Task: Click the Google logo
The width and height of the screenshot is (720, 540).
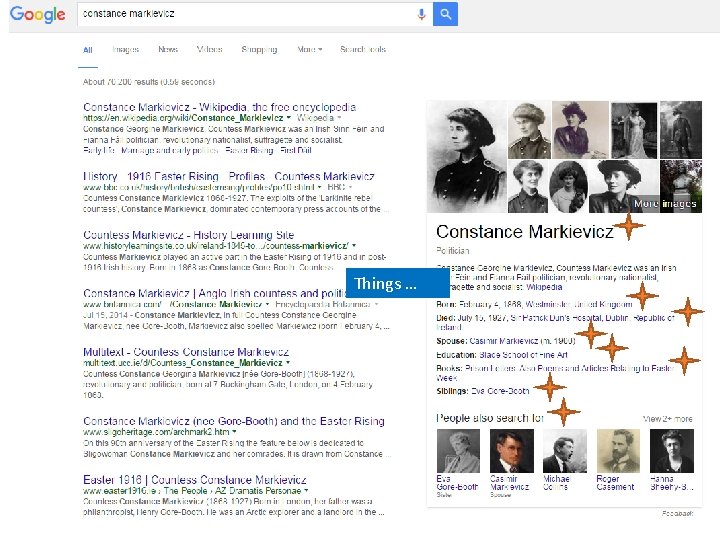Action: click(38, 14)
